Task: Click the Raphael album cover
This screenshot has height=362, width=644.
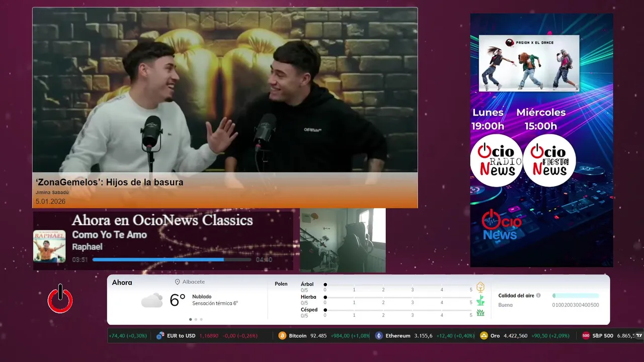Action: 49,246
